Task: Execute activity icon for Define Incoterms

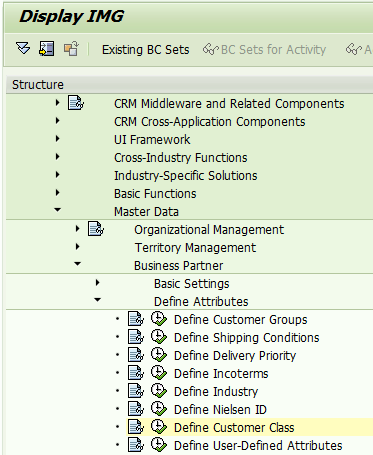Action: (159, 373)
